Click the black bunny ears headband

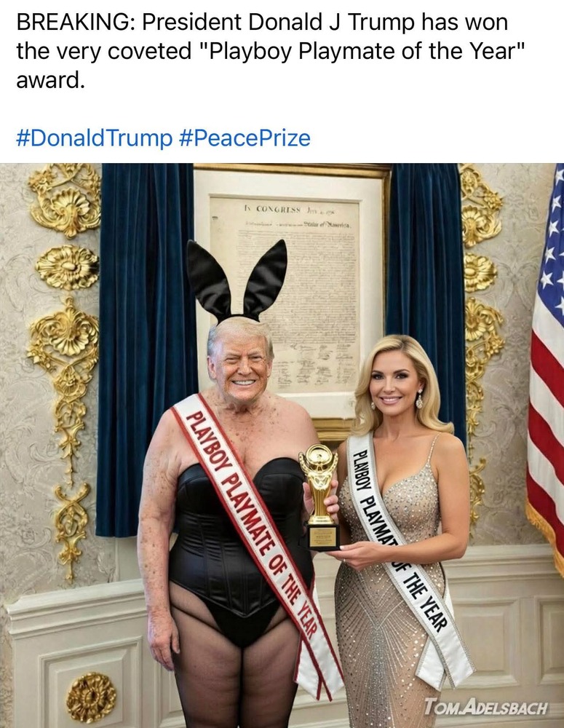tap(237, 280)
